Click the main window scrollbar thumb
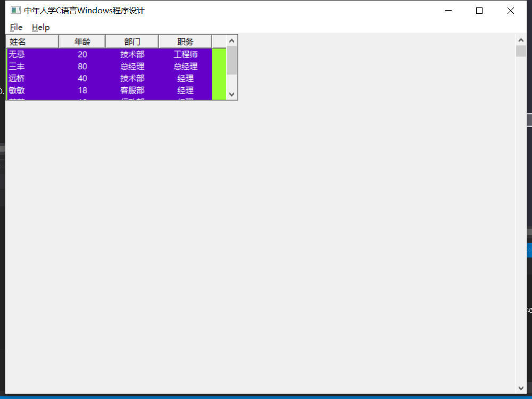 521,51
